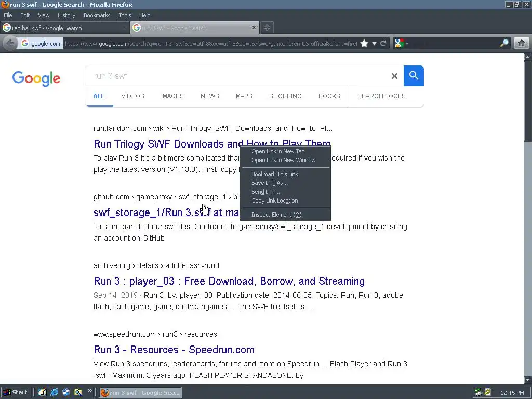Switch to red ball swf tab

tap(64, 28)
